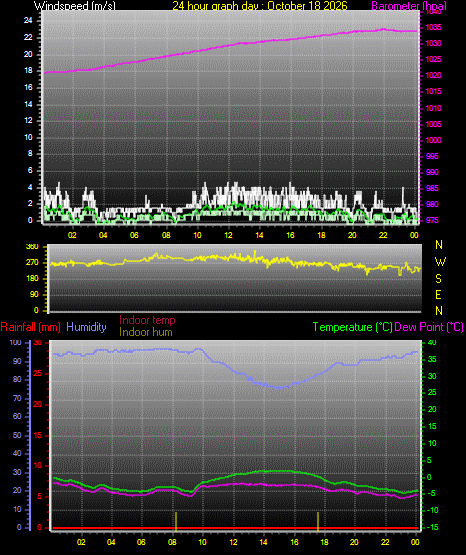Click the Barometer (hpa) legend label

[409, 6]
